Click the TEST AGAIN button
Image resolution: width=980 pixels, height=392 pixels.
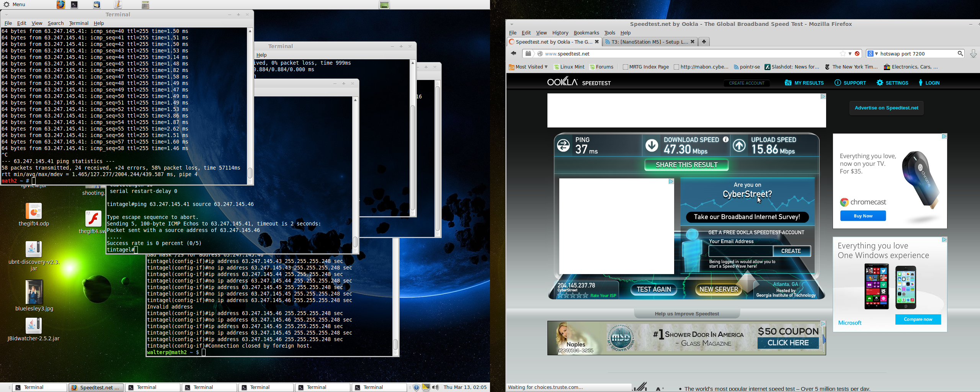pos(653,289)
